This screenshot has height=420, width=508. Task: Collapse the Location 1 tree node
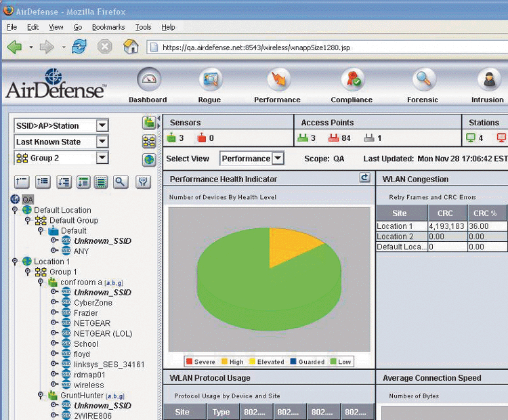(15, 261)
